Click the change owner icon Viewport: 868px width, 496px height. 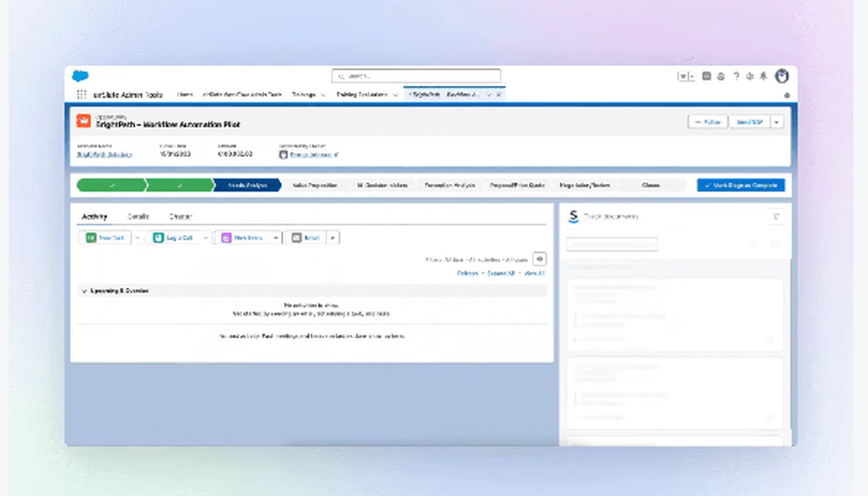[337, 155]
